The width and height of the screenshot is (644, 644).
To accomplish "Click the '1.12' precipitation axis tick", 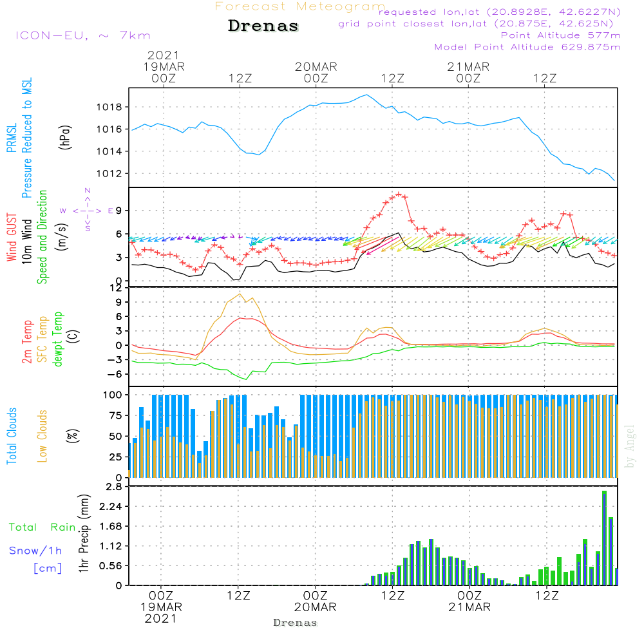I will pos(111,546).
